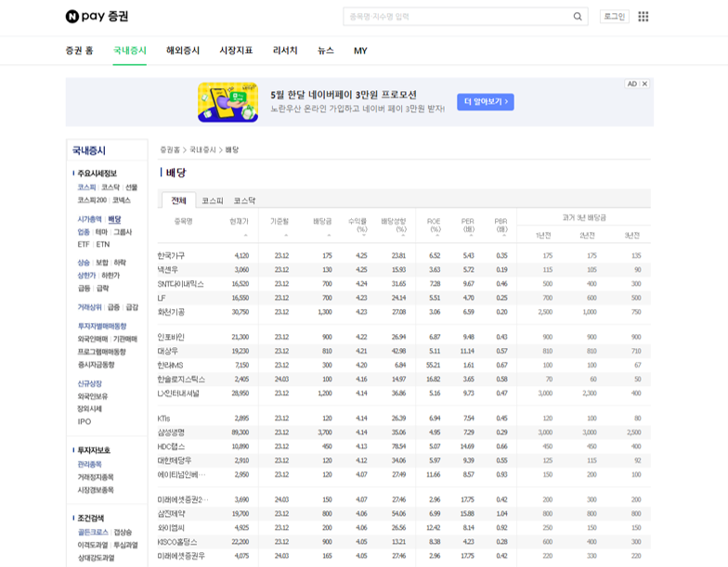Screen dimensions: 728x567
Task: Open the 뉴스 menu
Action: tap(325, 50)
